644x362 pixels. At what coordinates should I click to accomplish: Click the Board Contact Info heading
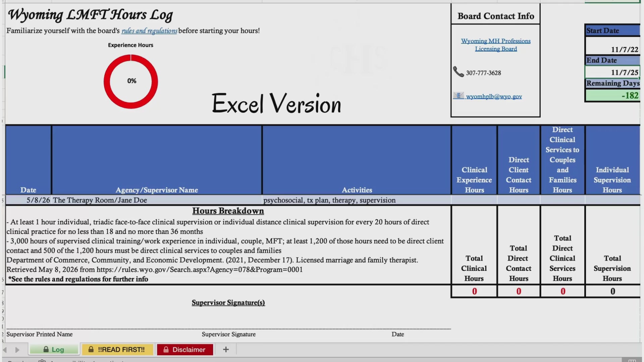pyautogui.click(x=496, y=16)
